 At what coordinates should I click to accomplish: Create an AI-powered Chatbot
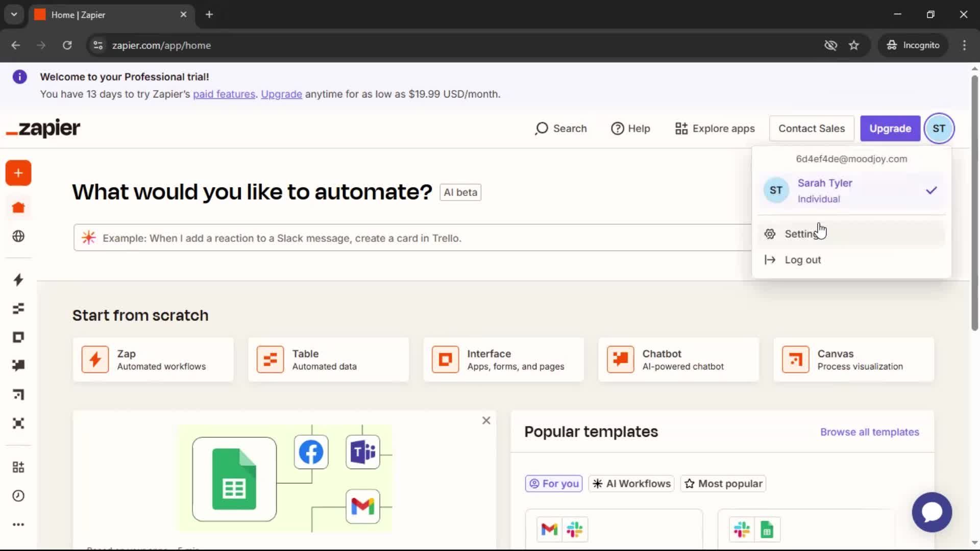click(678, 360)
